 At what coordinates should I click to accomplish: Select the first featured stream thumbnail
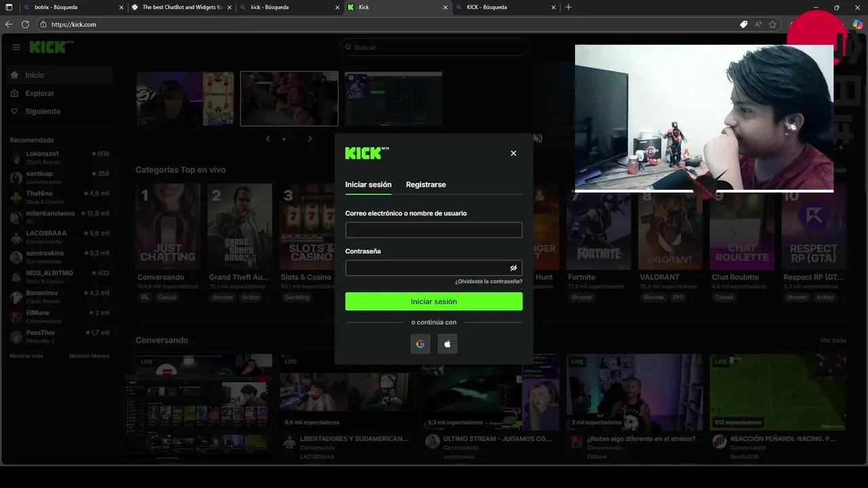tap(184, 99)
